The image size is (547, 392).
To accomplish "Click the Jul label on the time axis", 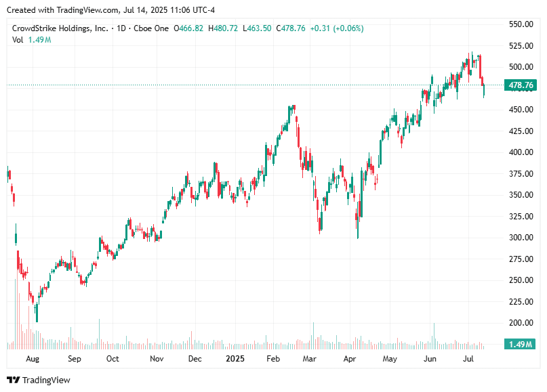I will click(x=469, y=360).
